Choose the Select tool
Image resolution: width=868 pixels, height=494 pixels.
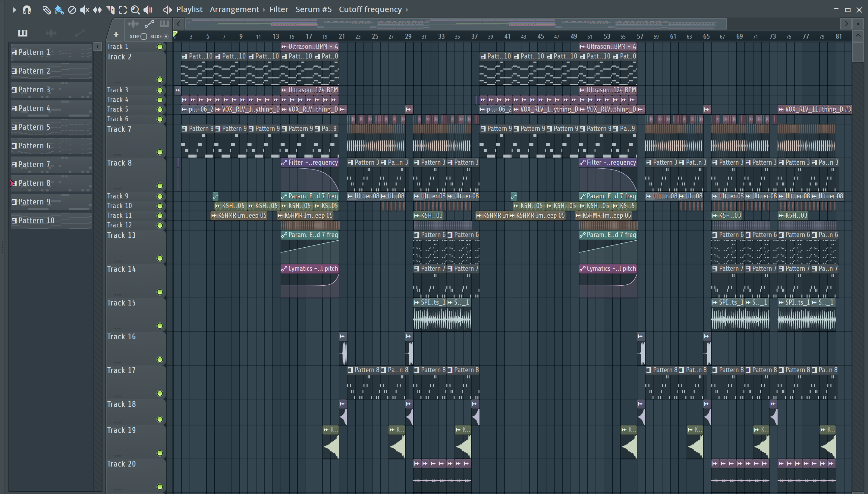tap(122, 10)
